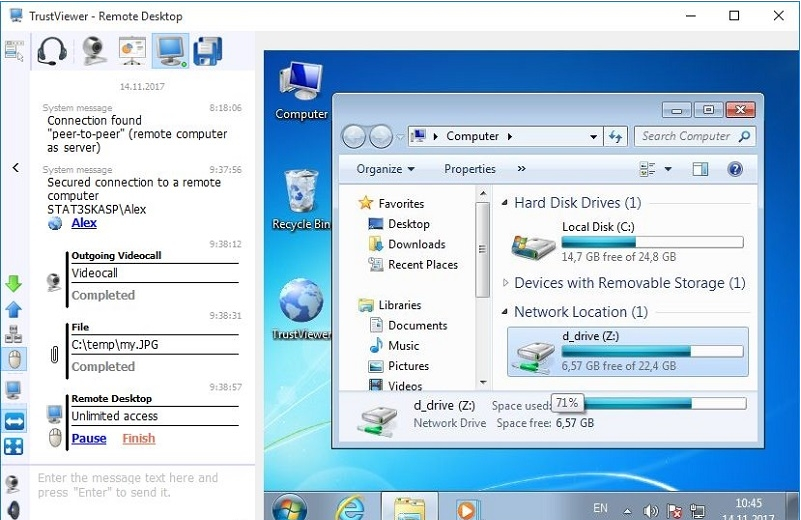The image size is (801, 520).
Task: Collapse the chat panel with left chevron
Action: pyautogui.click(x=15, y=167)
